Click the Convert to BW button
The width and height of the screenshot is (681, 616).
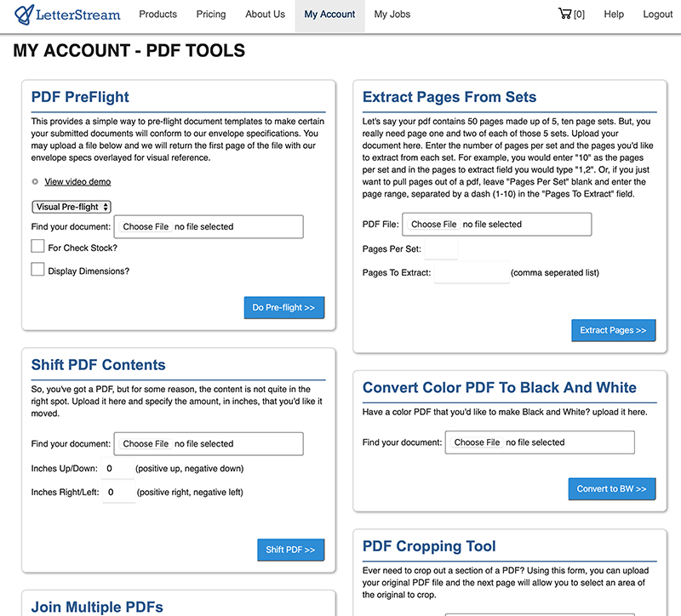[x=611, y=489]
